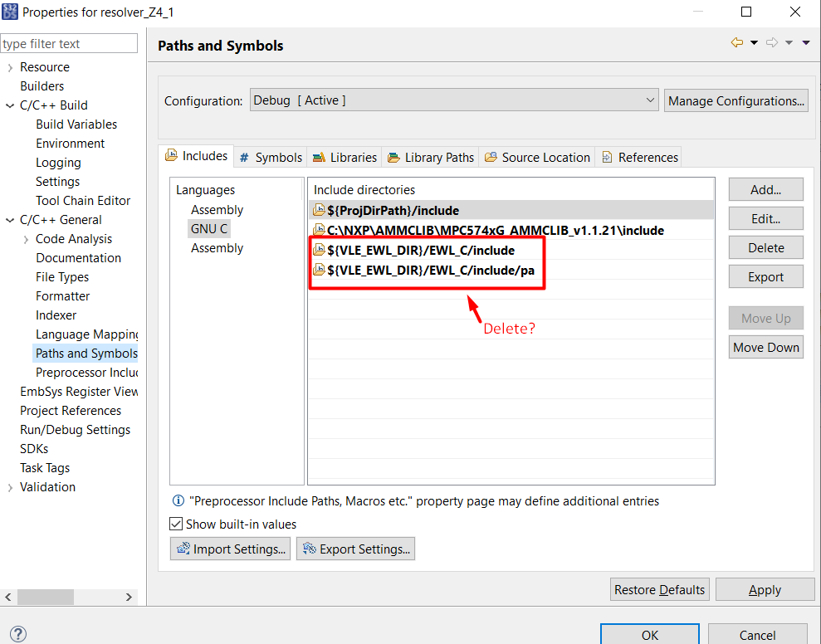Open Settings under C/C++ Build
Viewport: 821px width, 644px height.
[57, 182]
